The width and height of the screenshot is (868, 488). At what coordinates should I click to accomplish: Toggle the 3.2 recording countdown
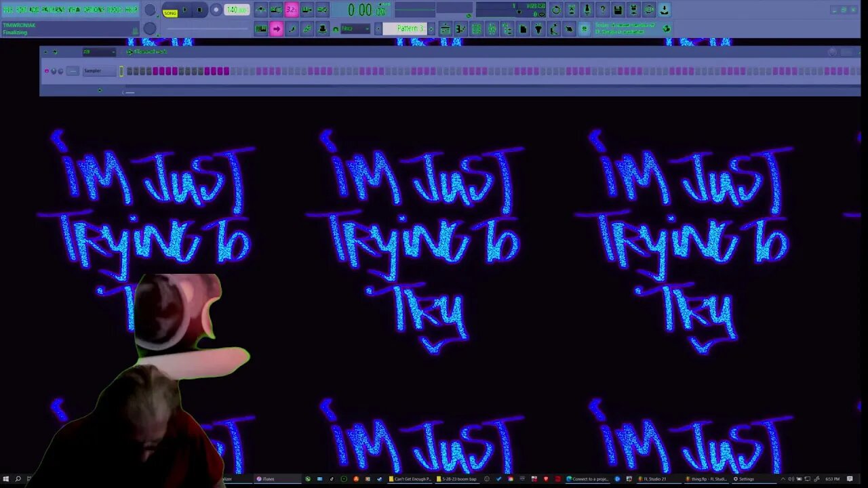pyautogui.click(x=292, y=9)
